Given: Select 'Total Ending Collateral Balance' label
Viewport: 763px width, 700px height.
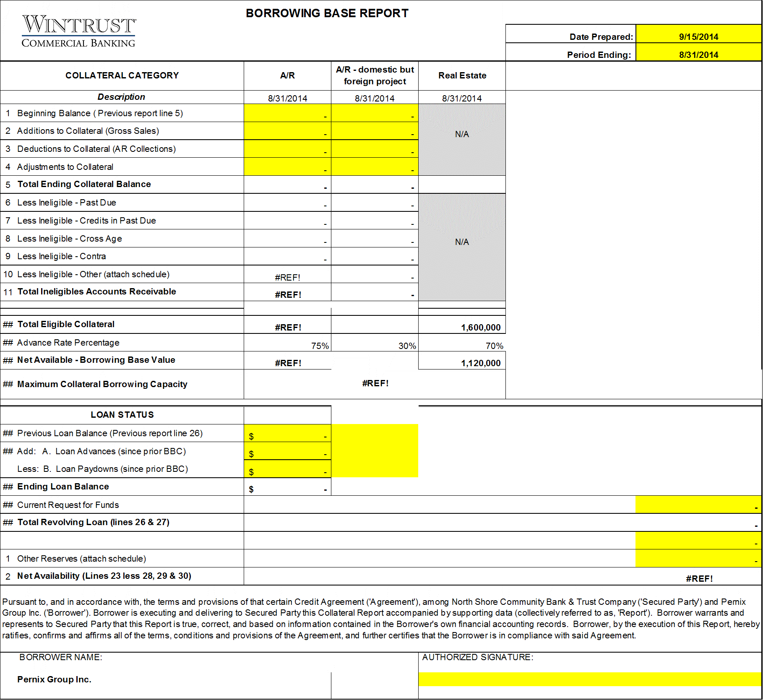Looking at the screenshot, I should [84, 184].
